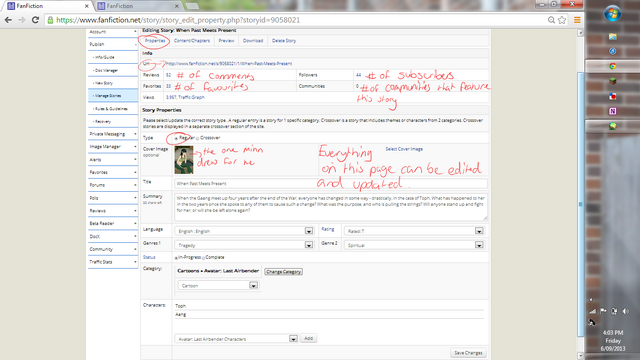Click into the Summary text area
The height and width of the screenshot is (360, 640).
coord(331,207)
